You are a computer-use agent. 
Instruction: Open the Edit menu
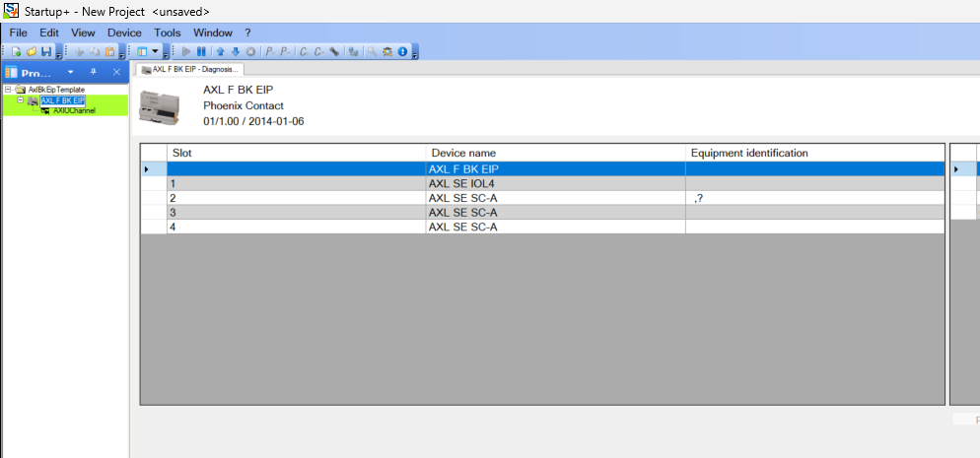pyautogui.click(x=48, y=33)
